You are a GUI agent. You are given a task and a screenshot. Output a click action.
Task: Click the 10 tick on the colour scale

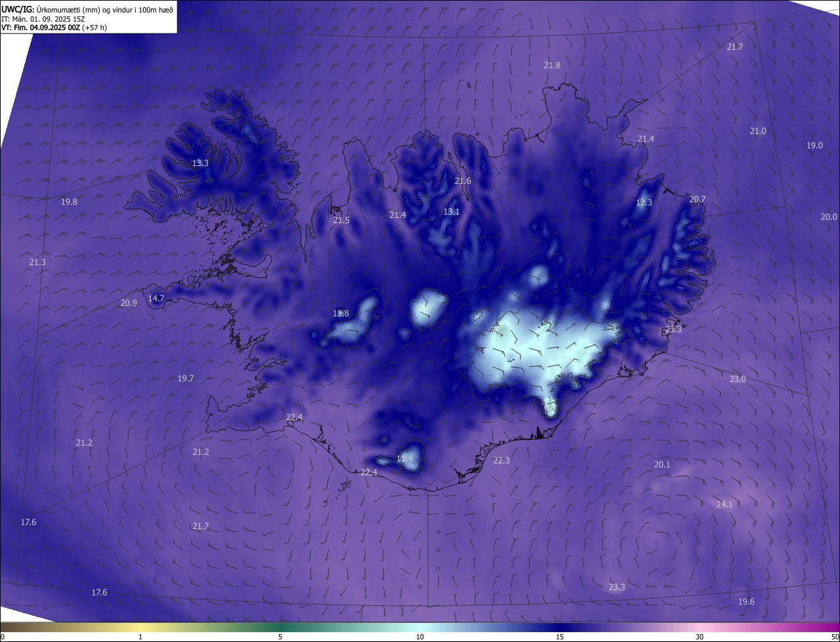pyautogui.click(x=420, y=637)
